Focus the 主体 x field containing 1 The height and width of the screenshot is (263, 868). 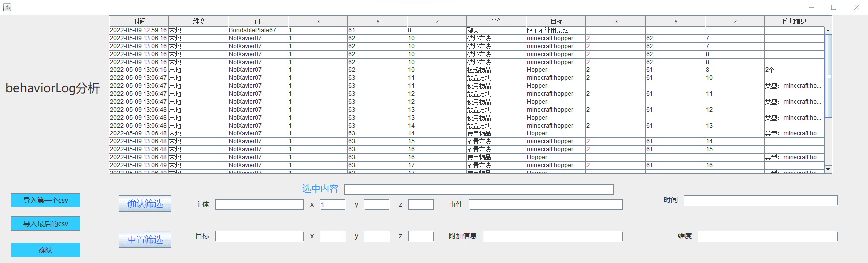[332, 204]
